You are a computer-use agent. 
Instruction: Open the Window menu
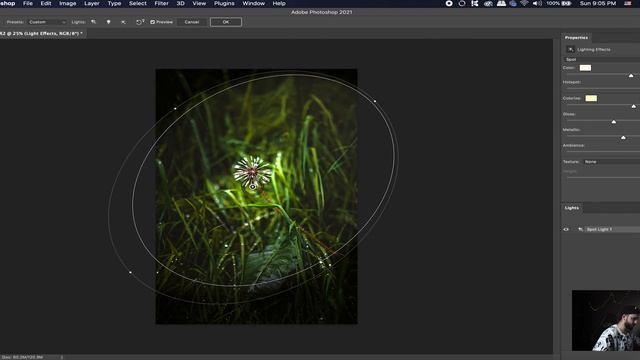(253, 3)
